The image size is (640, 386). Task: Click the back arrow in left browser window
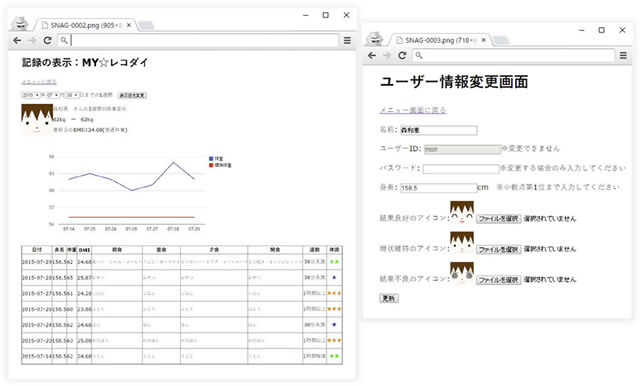pos(17,40)
